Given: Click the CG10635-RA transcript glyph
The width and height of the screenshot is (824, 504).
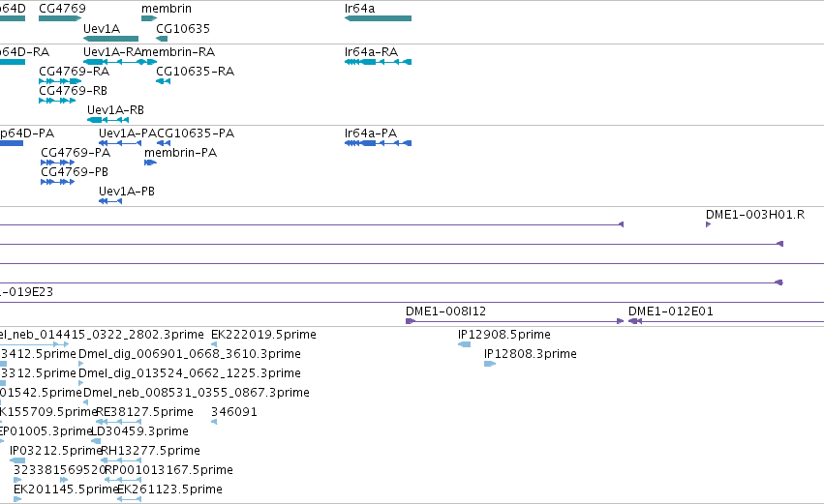Looking at the screenshot, I should pos(163,81).
